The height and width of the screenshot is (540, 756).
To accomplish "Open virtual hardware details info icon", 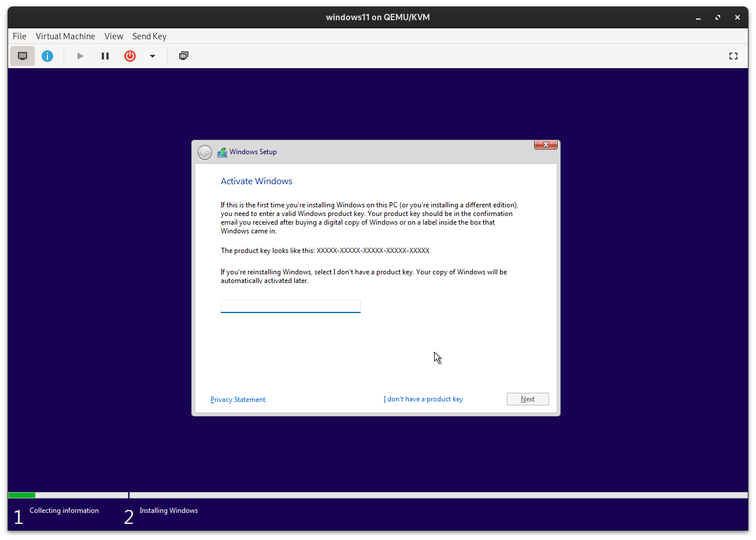I will [x=47, y=56].
